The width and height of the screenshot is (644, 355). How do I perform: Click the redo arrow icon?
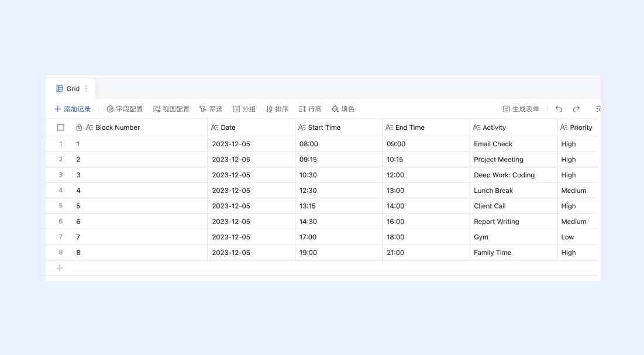click(576, 109)
